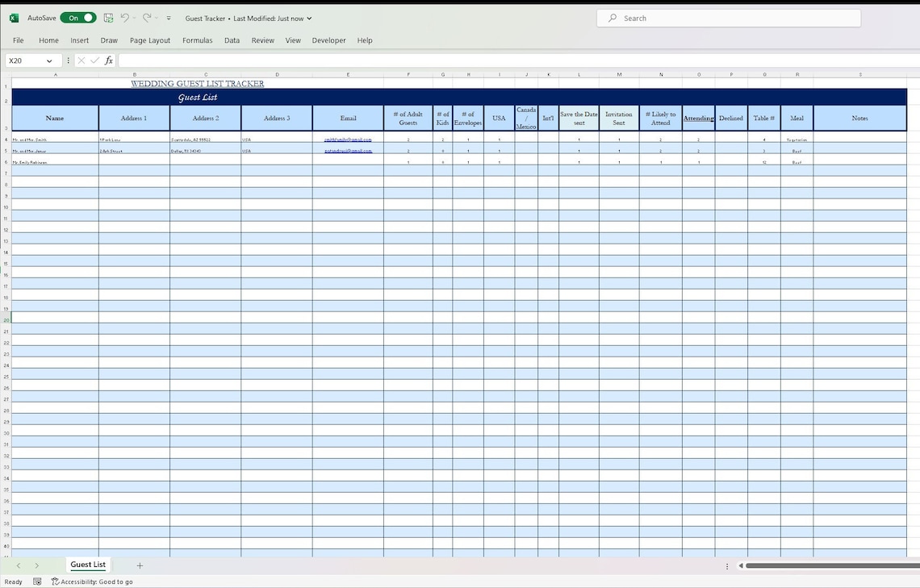Open the Name Box dropdown
The width and height of the screenshot is (920, 588).
coord(50,60)
